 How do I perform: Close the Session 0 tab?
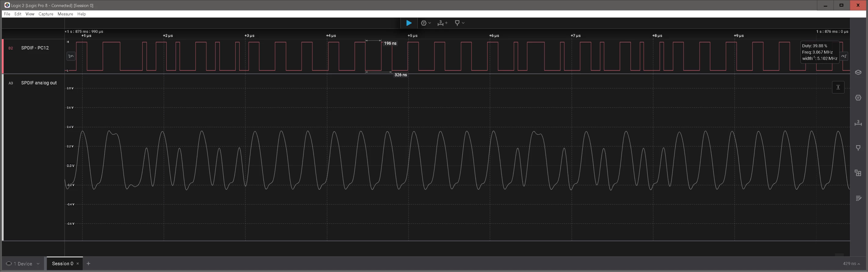pos(78,263)
